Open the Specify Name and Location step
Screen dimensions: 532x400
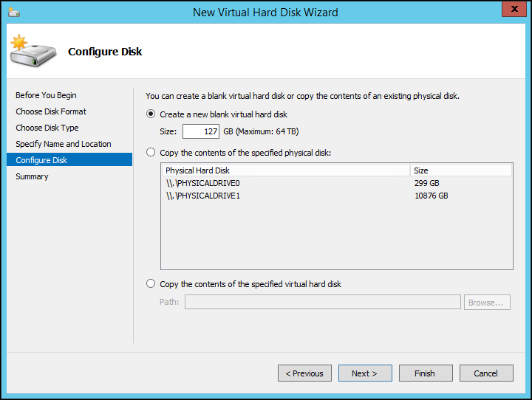pos(64,144)
